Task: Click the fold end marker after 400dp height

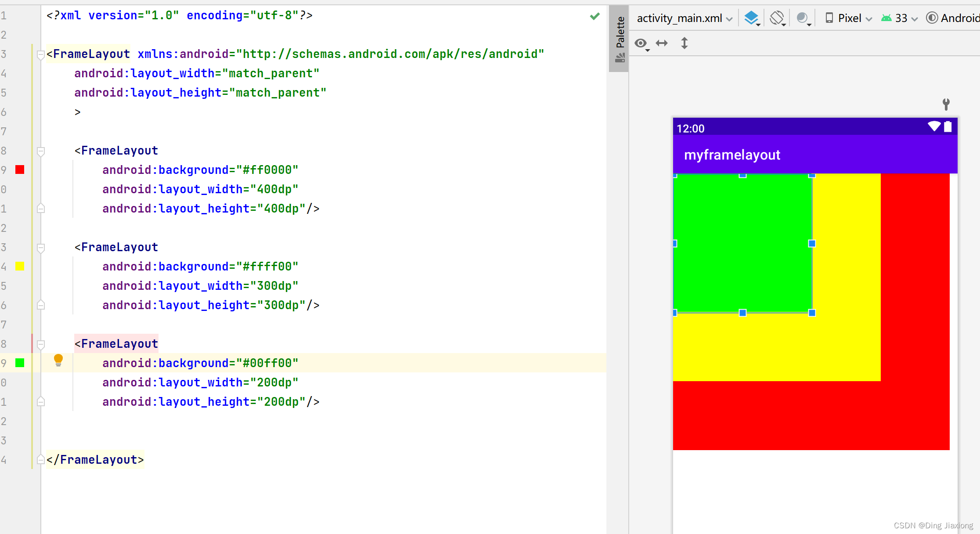Action: [x=41, y=208]
